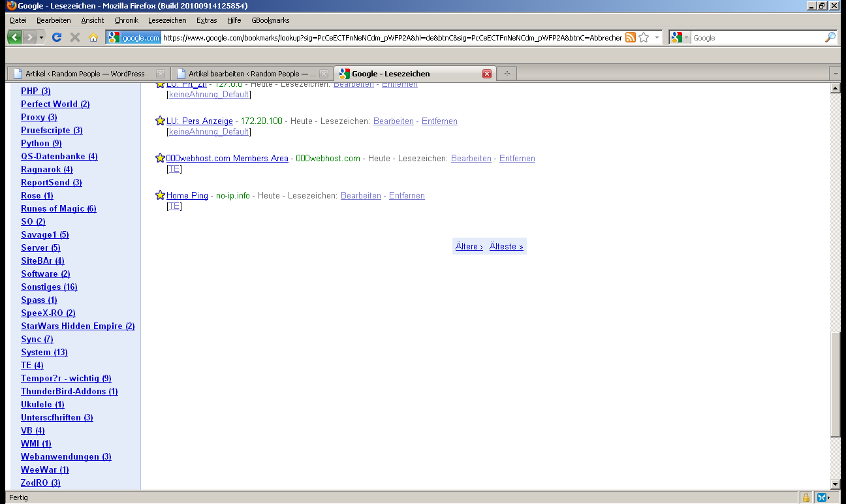Open the Lesezeichen menu
Screen dimensions: 846x504
click(167, 20)
